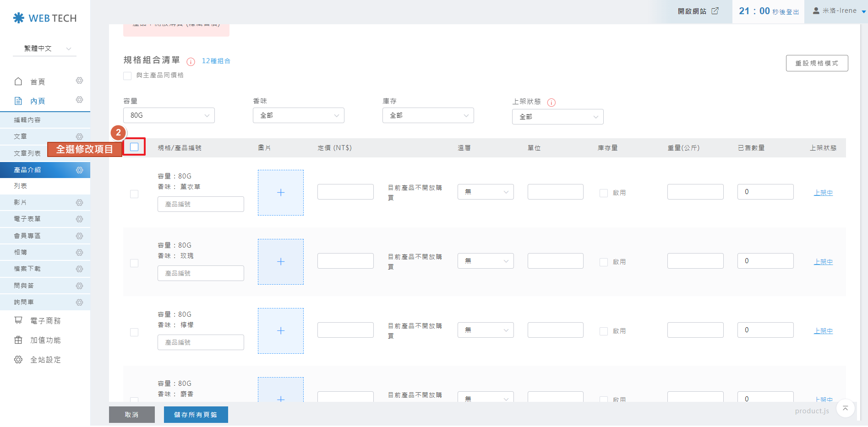Viewport: 868px width, 427px height.
Task: Click the info icon next to 上架狀態 filter
Action: pyautogui.click(x=551, y=103)
